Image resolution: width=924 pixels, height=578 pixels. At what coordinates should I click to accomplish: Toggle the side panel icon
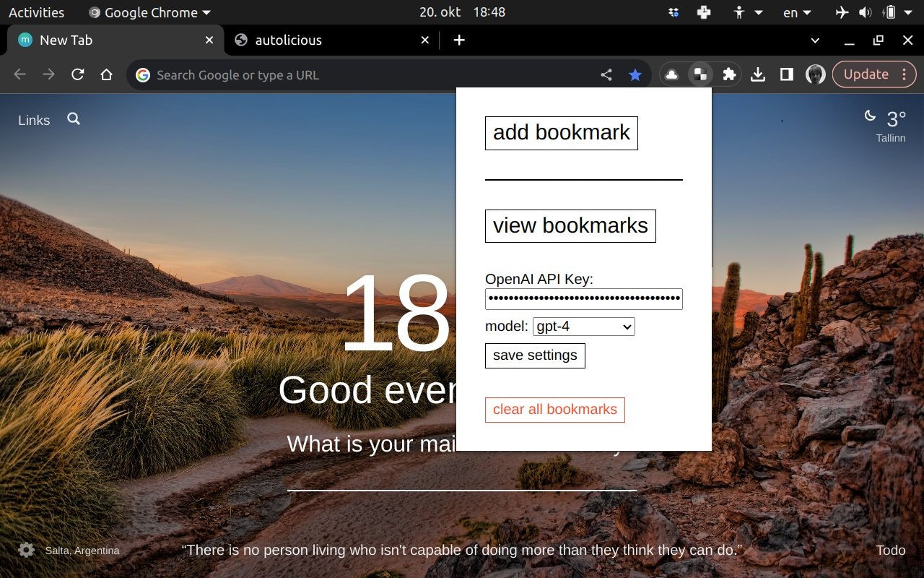[787, 74]
